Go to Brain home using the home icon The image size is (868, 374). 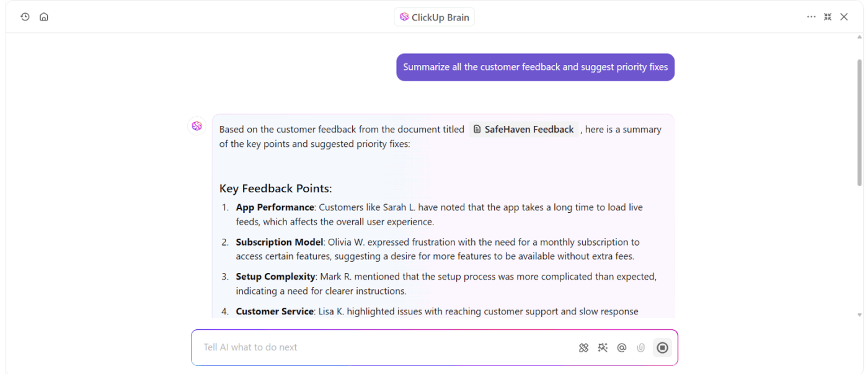[43, 17]
